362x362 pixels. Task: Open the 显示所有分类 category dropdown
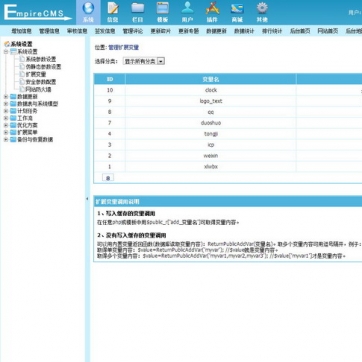144,61
